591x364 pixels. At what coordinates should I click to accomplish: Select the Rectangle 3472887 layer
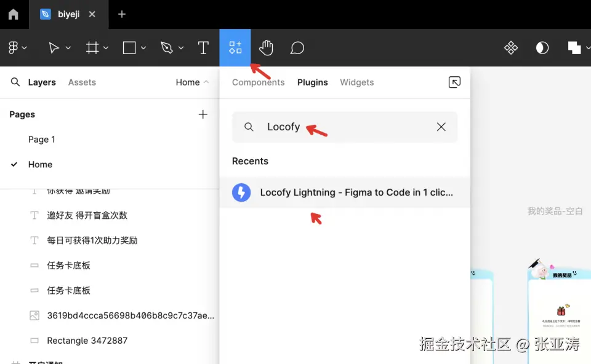[87, 341]
